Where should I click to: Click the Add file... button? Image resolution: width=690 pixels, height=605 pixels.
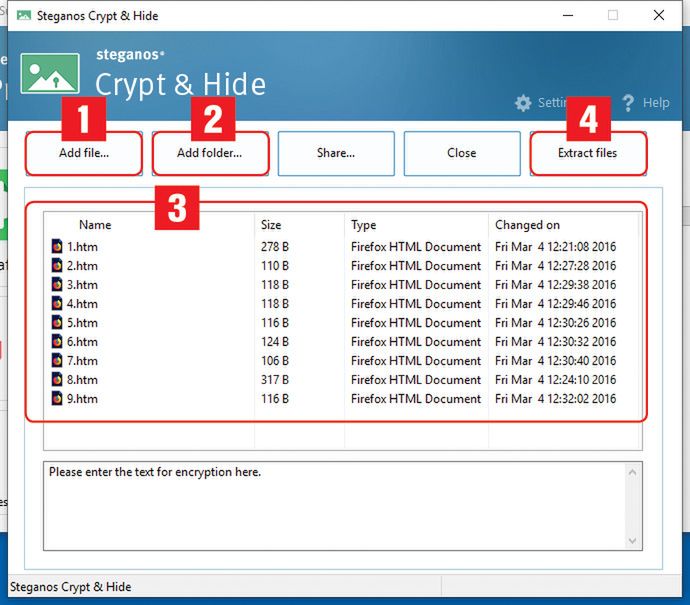tap(84, 153)
